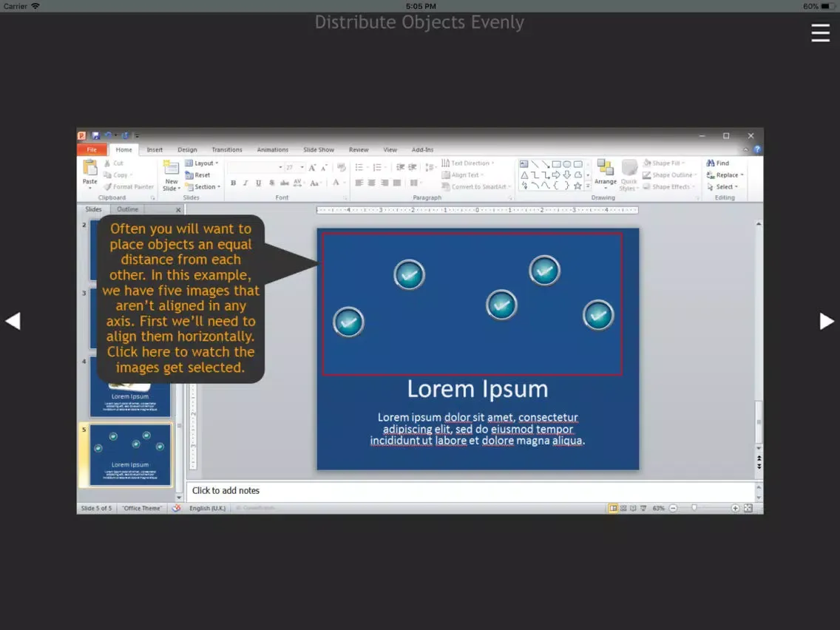Click the Bullets list icon

click(359, 168)
